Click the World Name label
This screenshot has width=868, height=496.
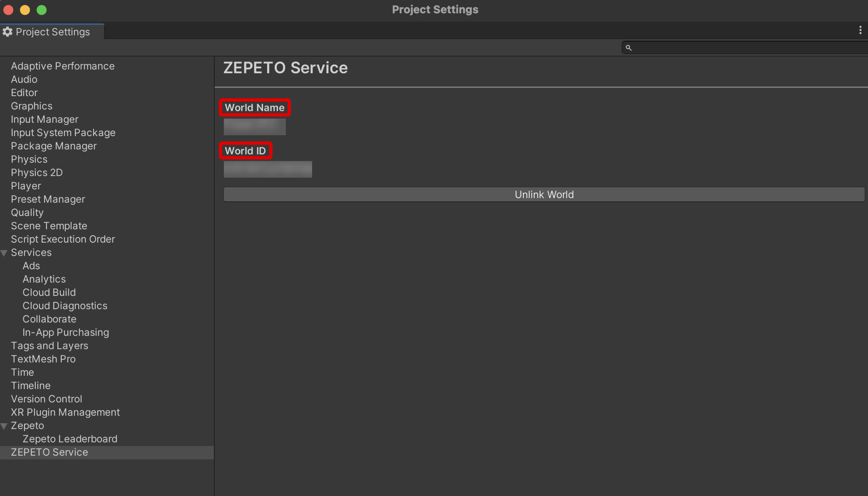pyautogui.click(x=255, y=108)
